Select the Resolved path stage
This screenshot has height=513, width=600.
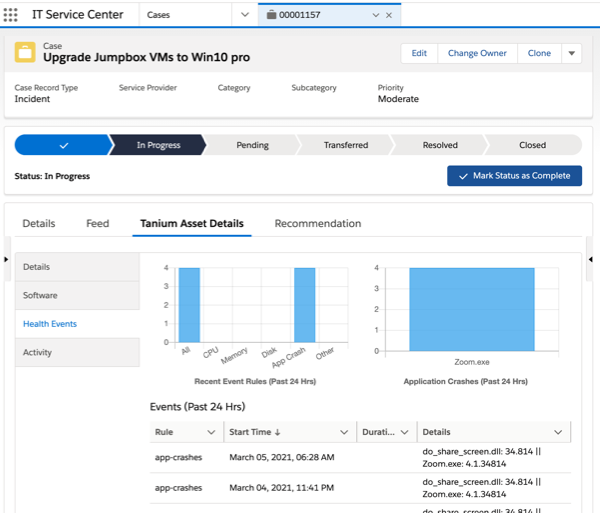pos(440,145)
